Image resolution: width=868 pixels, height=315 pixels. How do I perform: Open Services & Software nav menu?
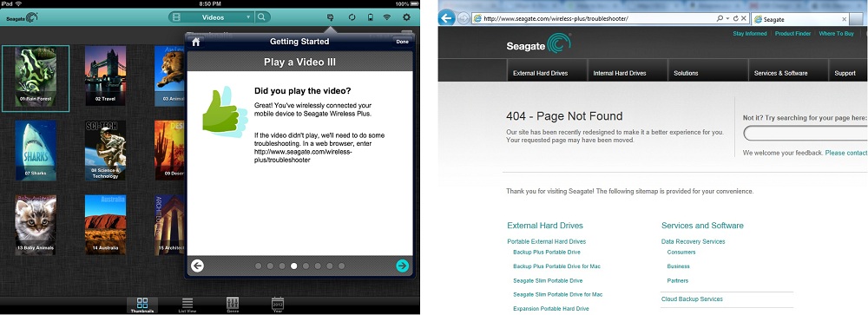coord(780,73)
